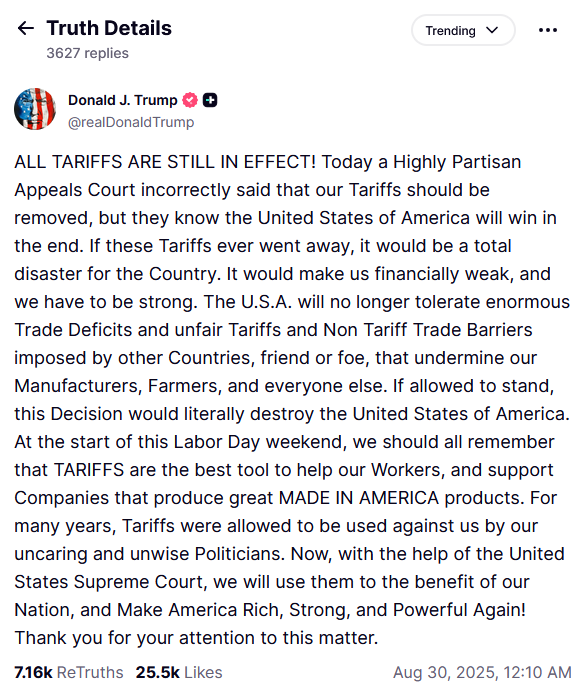The image size is (586, 697).
Task: Click the "MADE IN AMERICA" phrase
Action: tap(359, 498)
